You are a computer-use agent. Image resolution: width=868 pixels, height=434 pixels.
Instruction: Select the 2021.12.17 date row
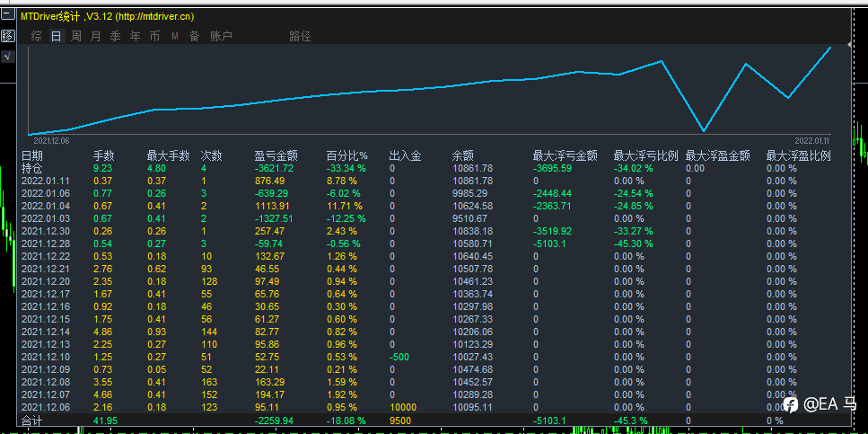coord(434,294)
